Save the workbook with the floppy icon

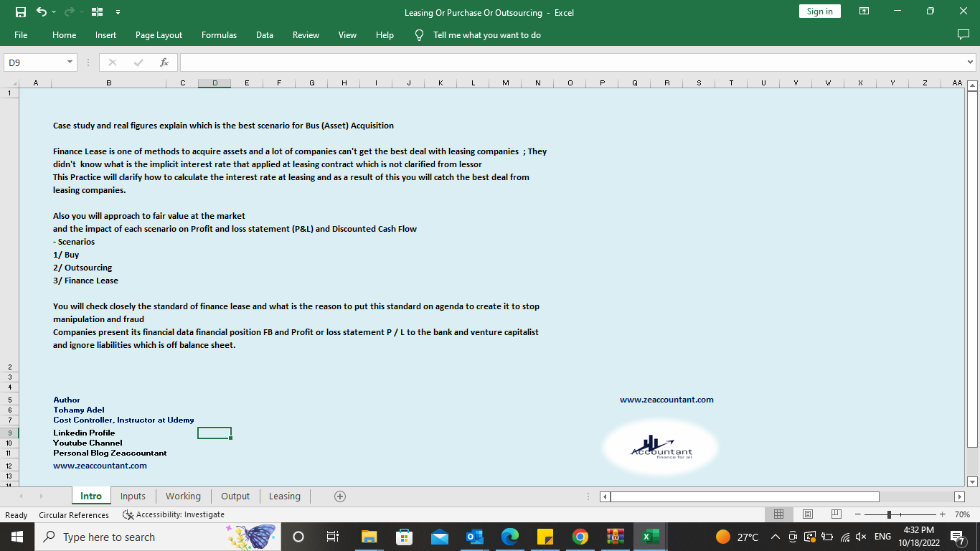click(x=21, y=11)
